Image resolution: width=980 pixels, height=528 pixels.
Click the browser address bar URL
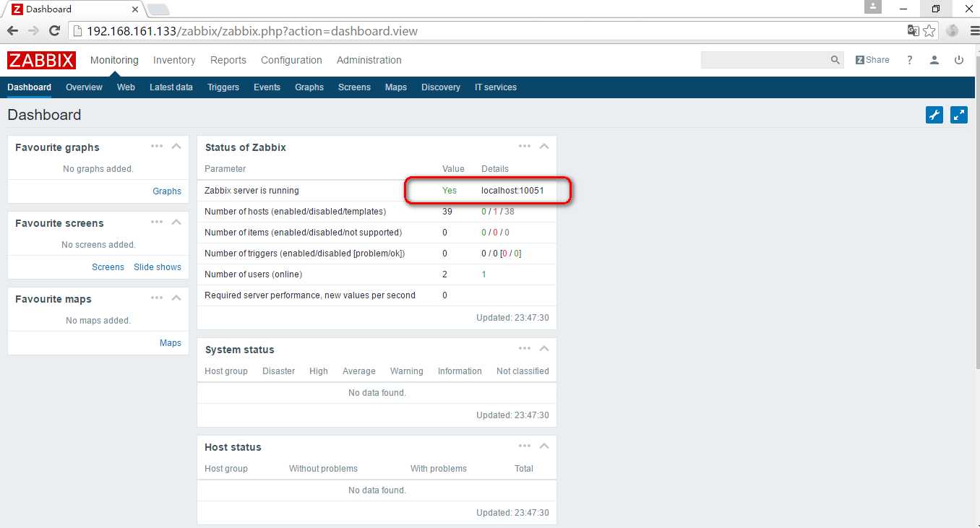point(252,31)
